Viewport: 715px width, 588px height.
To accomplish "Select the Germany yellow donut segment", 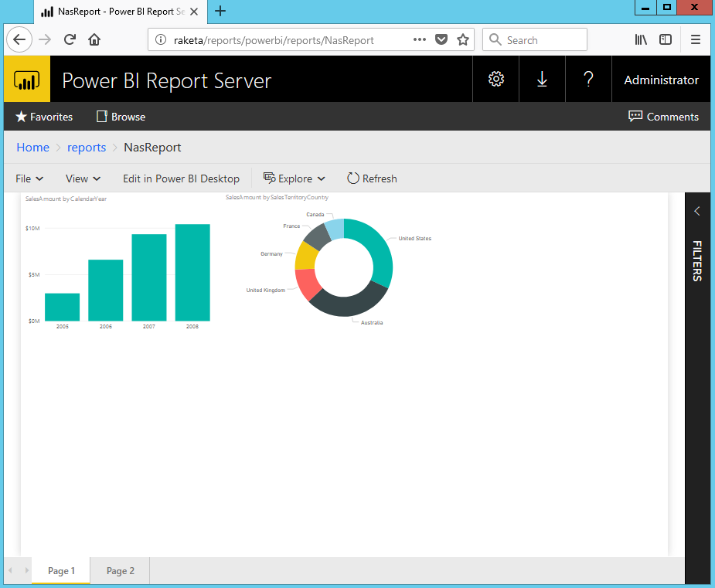I will [x=305, y=257].
